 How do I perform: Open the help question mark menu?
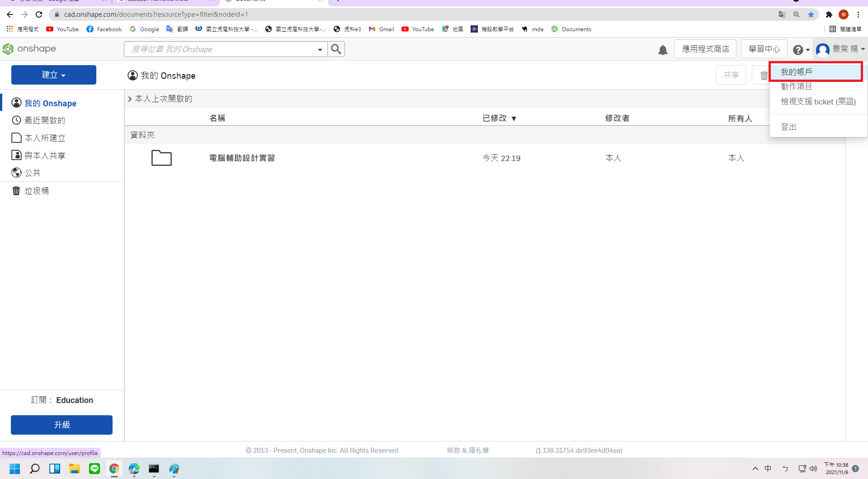801,50
